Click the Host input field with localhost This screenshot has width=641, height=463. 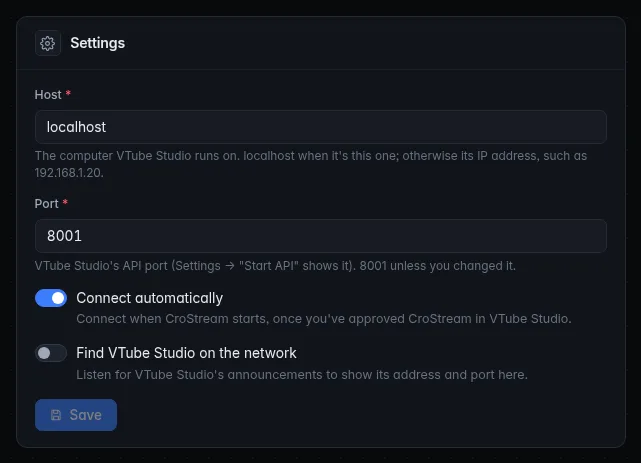click(320, 127)
